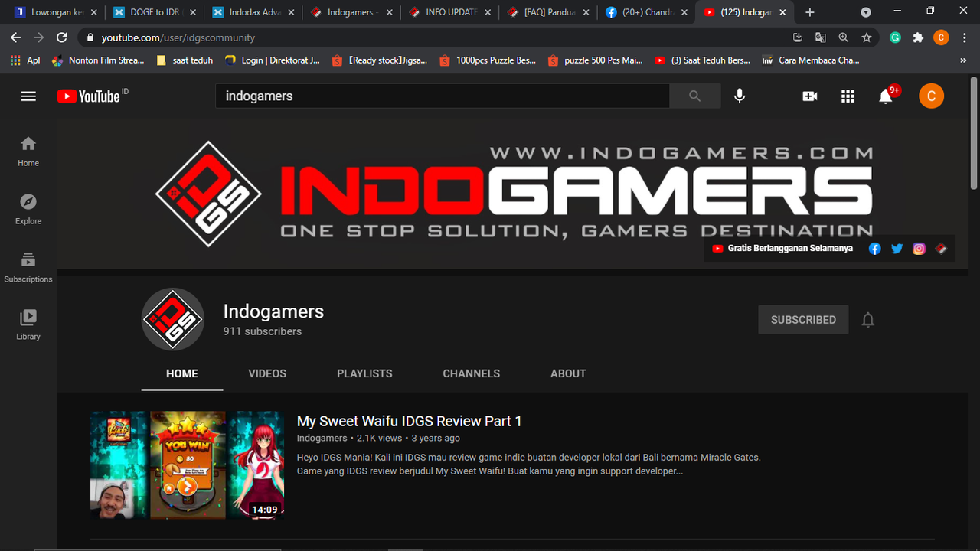Image resolution: width=980 pixels, height=551 pixels.
Task: Open the Twitter link on the banner
Action: (897, 249)
